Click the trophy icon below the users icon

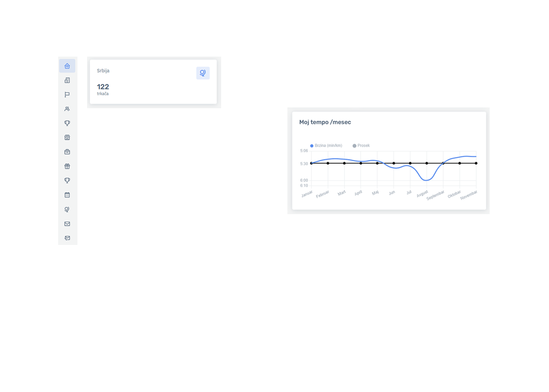(67, 123)
